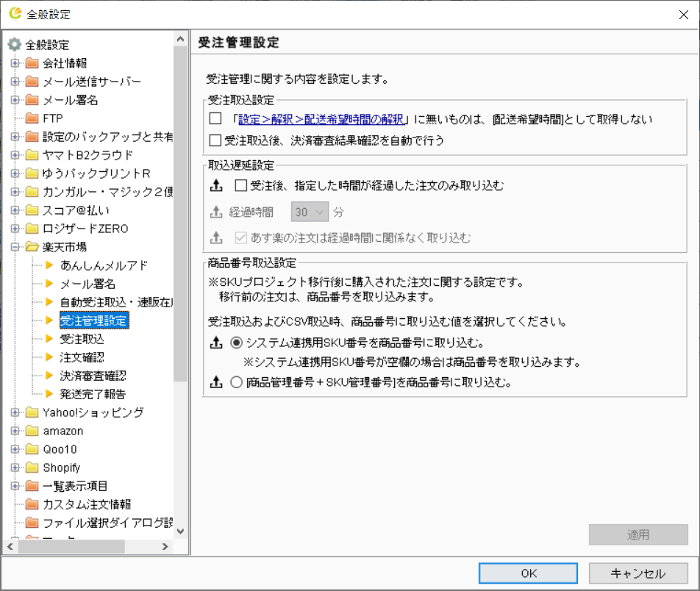Image resolution: width=700 pixels, height=591 pixels.
Task: Click the OK button
Action: coord(528,573)
